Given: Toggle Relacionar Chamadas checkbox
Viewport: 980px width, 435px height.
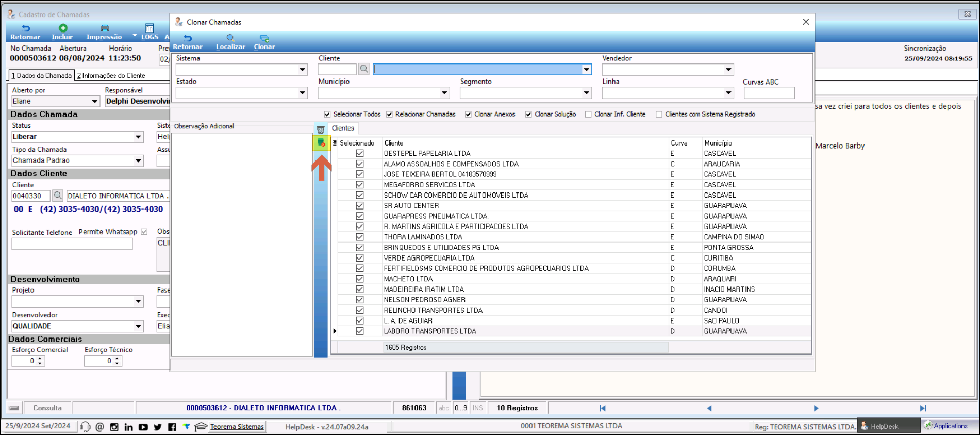Looking at the screenshot, I should (389, 114).
